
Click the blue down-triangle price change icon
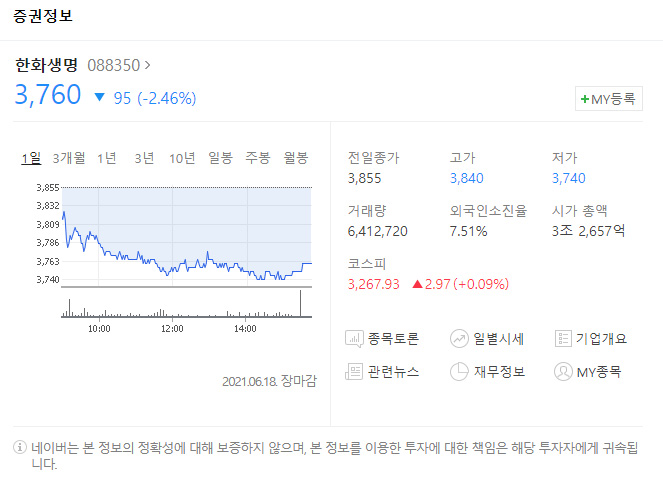point(99,97)
